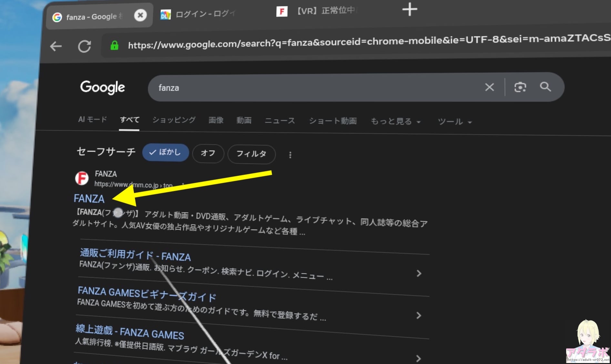Open a new browser tab
This screenshot has width=611, height=364.
click(410, 9)
